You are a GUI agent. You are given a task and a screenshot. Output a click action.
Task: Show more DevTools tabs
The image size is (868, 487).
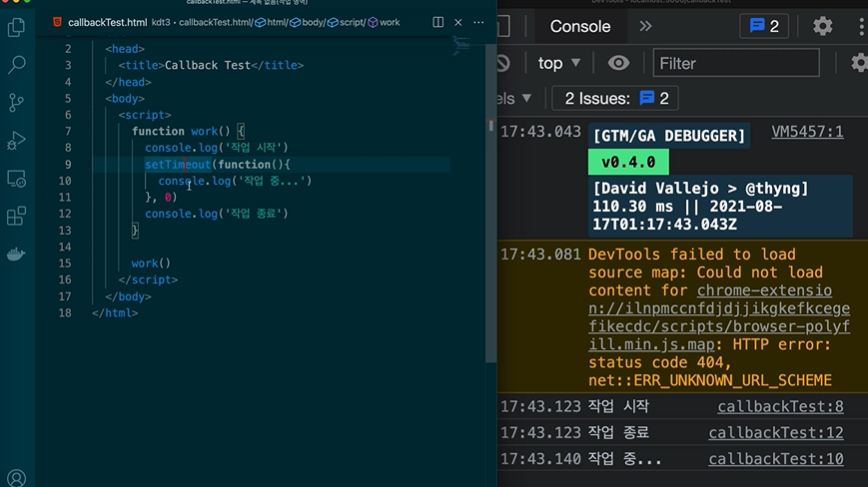[x=645, y=26]
